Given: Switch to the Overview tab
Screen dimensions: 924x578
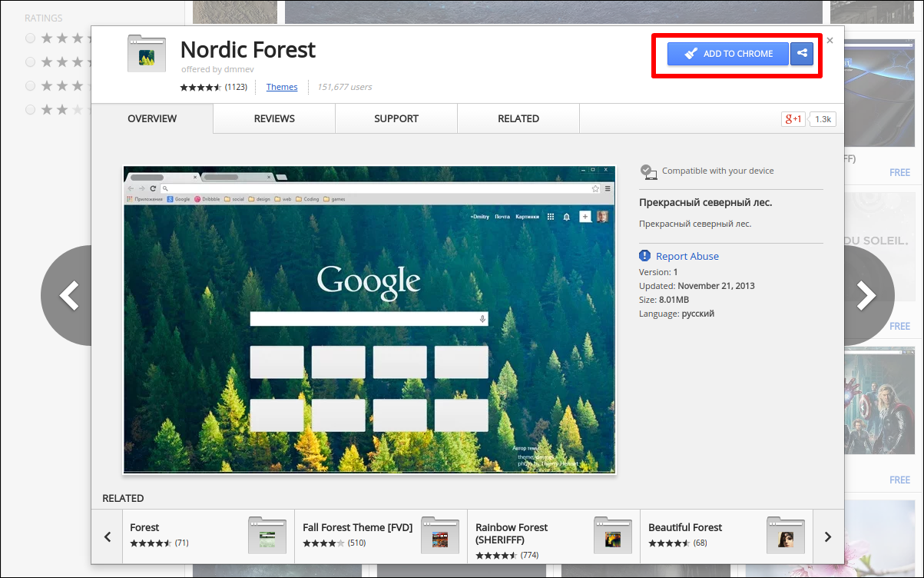Looking at the screenshot, I should pyautogui.click(x=152, y=118).
